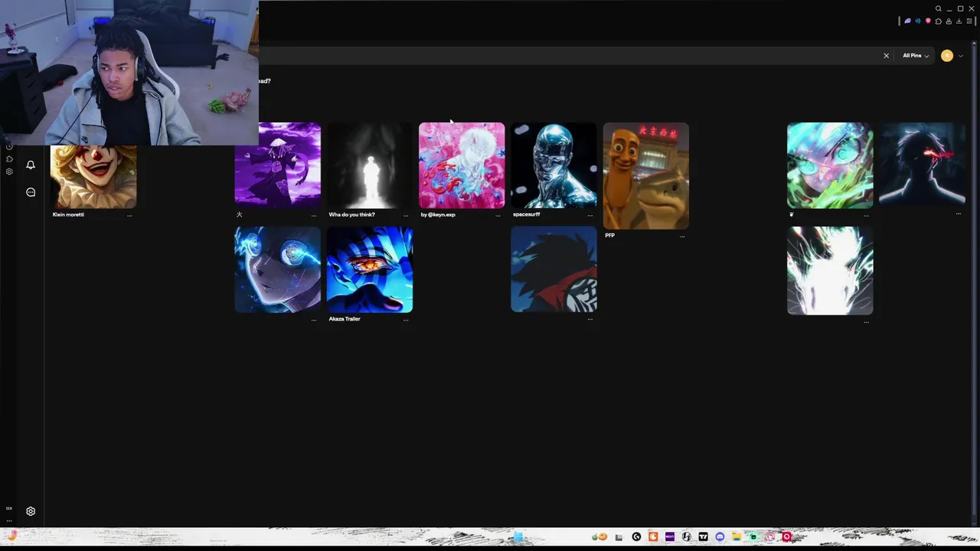Click the 'by @keyn.exp' pin title
Viewport: 980px width, 551px height.
click(438, 215)
